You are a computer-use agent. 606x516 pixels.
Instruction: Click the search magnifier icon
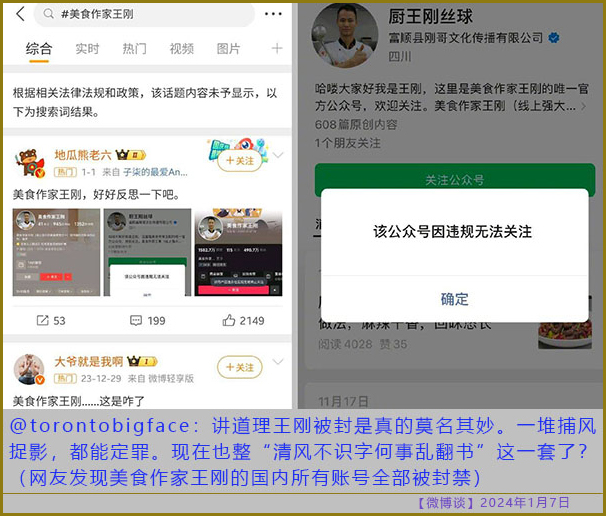(x=49, y=14)
